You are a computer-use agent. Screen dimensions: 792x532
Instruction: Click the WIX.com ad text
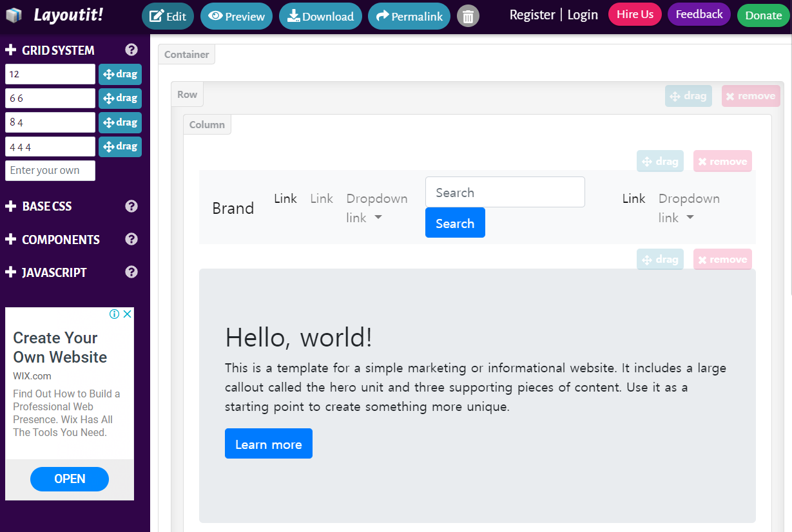tap(32, 376)
